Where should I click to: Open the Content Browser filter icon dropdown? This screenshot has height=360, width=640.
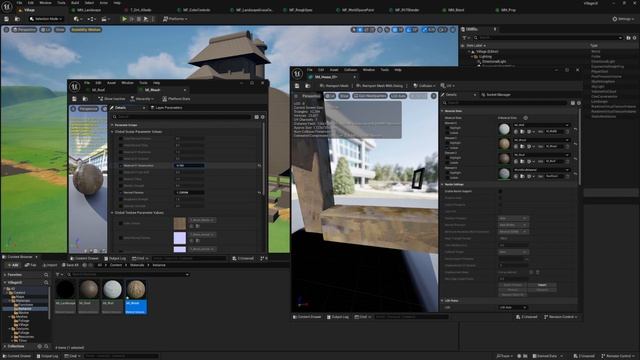(59, 275)
